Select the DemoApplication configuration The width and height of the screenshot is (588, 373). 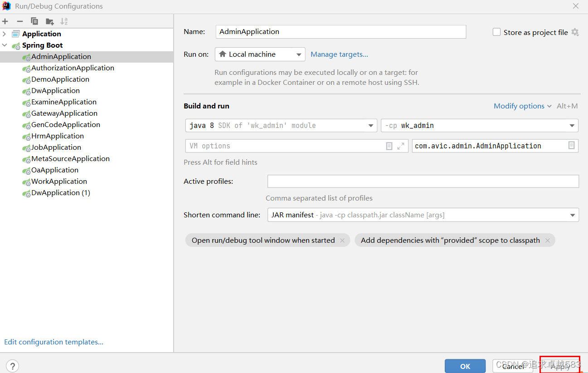coord(59,79)
